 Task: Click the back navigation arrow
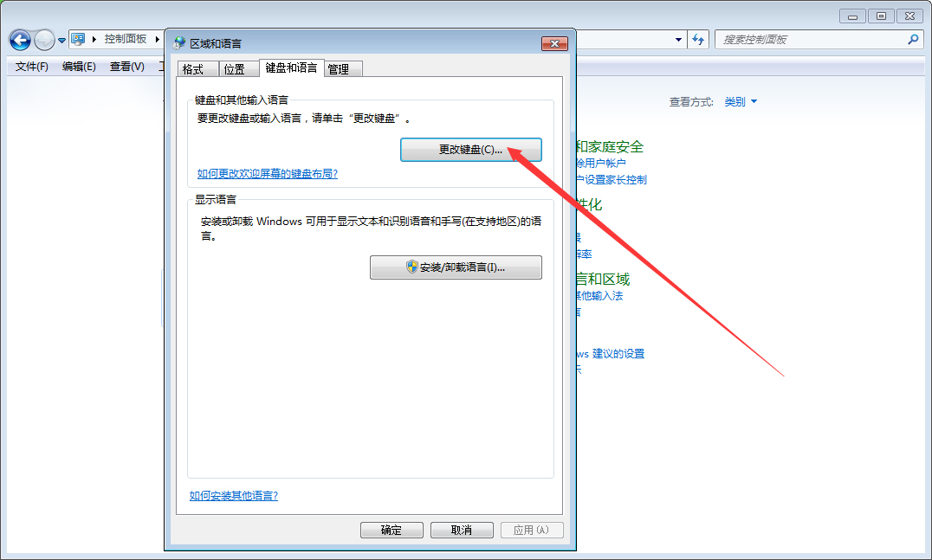19,39
